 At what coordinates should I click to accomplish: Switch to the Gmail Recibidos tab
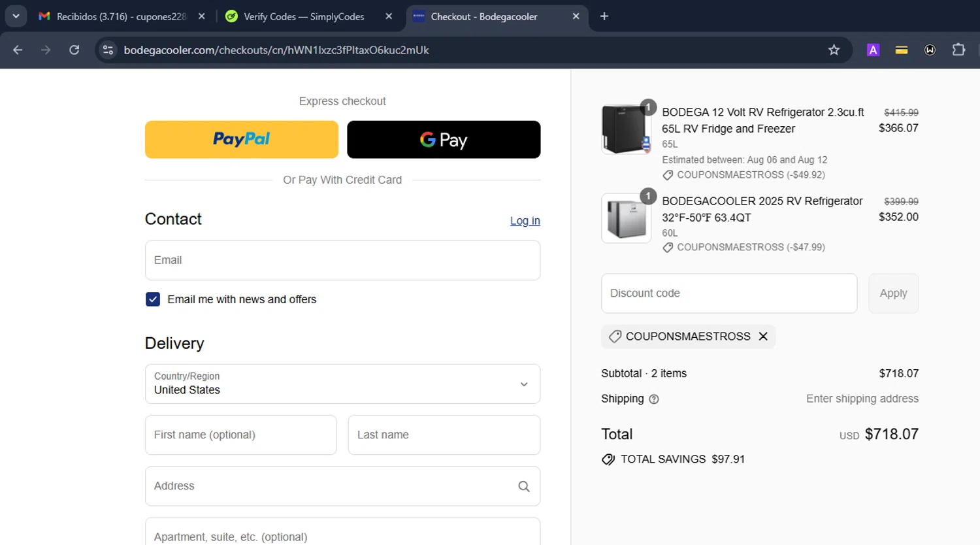(x=122, y=16)
